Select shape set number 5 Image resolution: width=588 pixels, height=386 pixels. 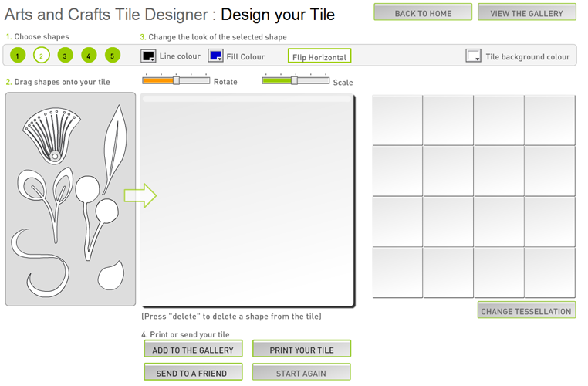click(x=112, y=56)
